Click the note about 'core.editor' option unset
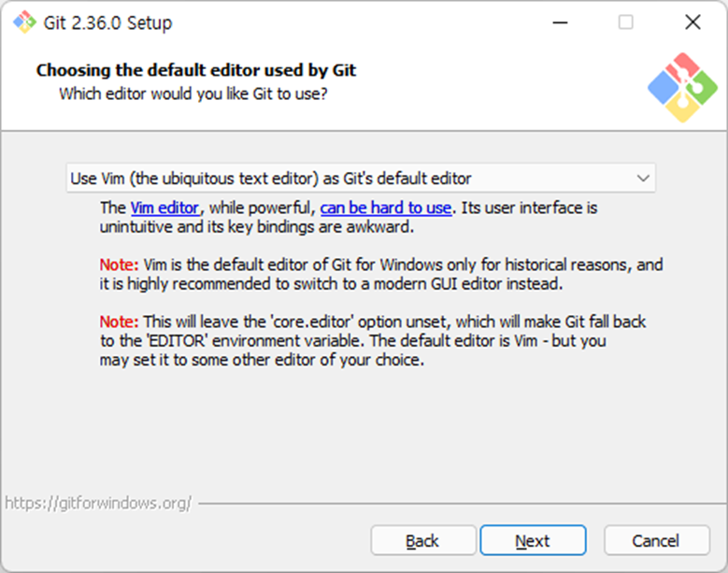The width and height of the screenshot is (728, 573). point(373,341)
